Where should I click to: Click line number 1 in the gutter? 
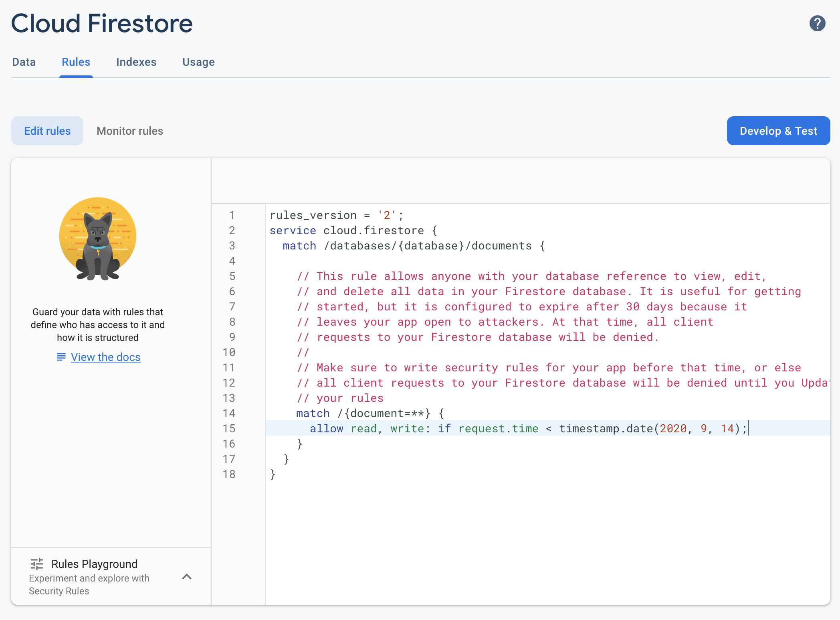232,215
